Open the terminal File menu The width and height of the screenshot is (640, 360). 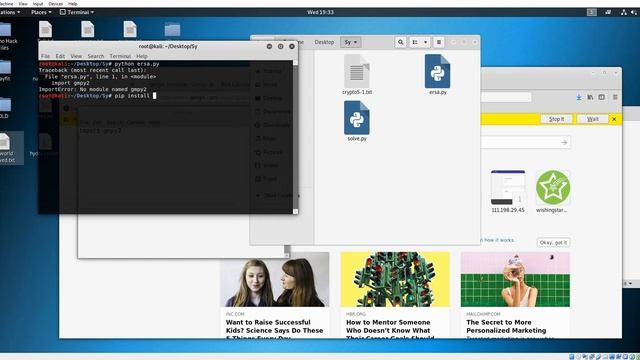[x=45, y=56]
